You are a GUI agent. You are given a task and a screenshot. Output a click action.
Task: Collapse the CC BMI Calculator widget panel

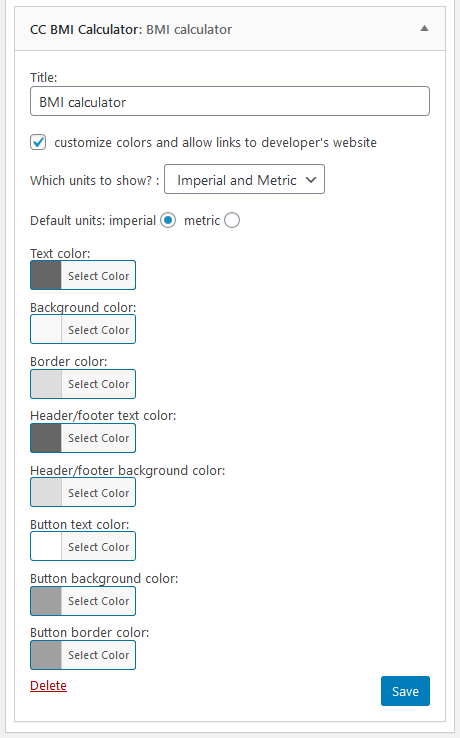tap(424, 28)
